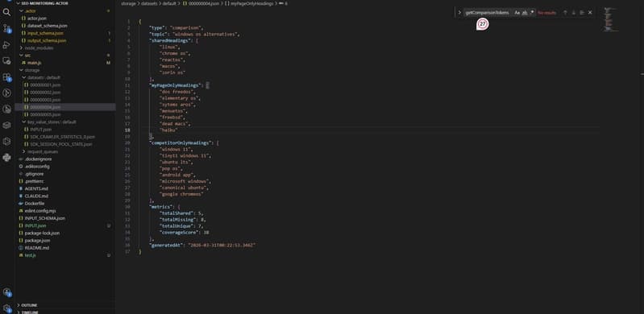Open 000000001.json dataset file

(45, 85)
